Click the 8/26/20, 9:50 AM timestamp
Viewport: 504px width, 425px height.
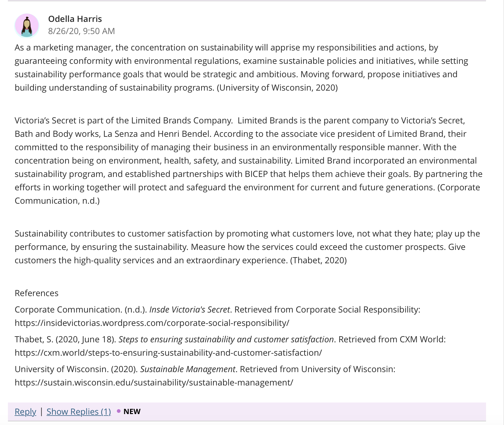81,31
